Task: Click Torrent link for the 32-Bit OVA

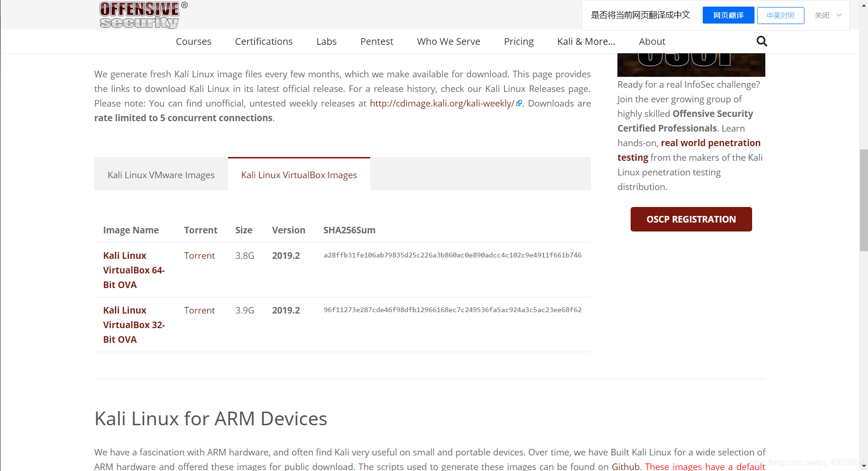Action: coord(199,310)
